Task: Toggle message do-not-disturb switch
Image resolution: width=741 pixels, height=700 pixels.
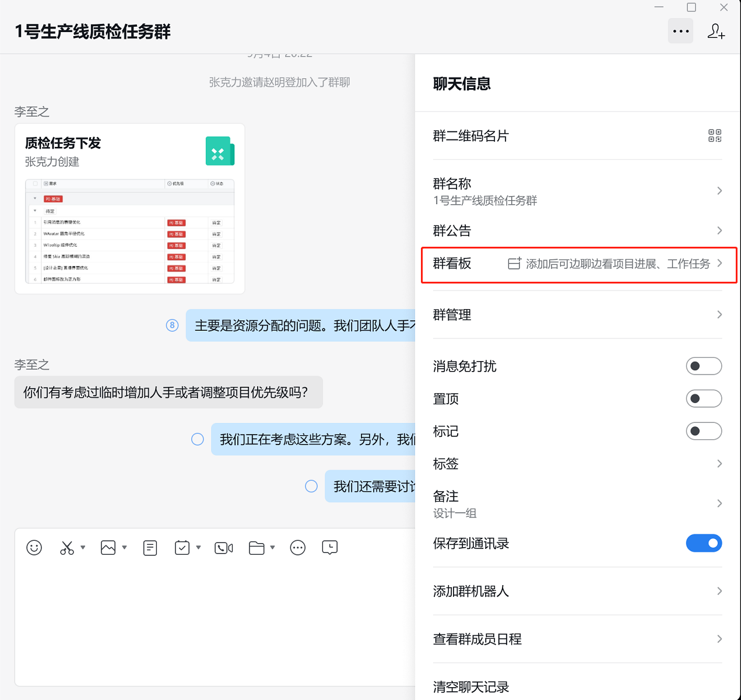Action: (704, 366)
